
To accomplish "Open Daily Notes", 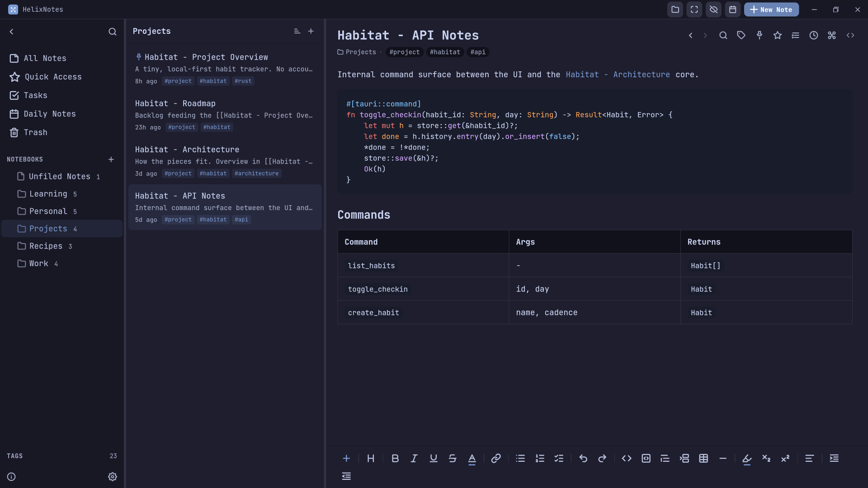I will point(62,114).
